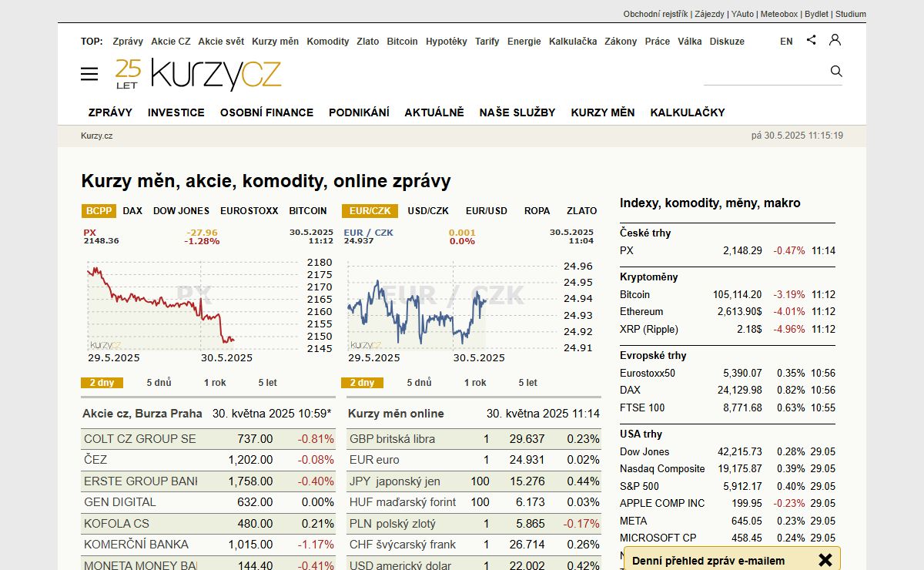Open the COLT CZ GROUP SE stock row

coord(208,439)
